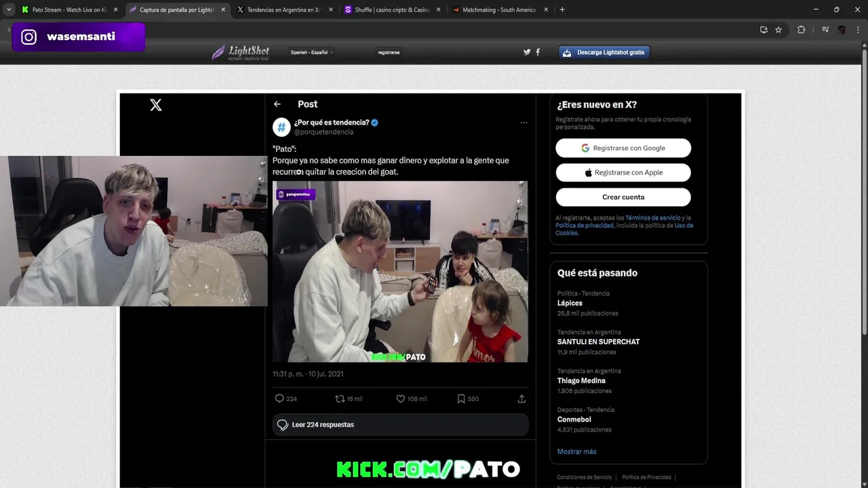Click Descarga Lightshot gratis button
This screenshot has height=488, width=868.
[x=604, y=52]
